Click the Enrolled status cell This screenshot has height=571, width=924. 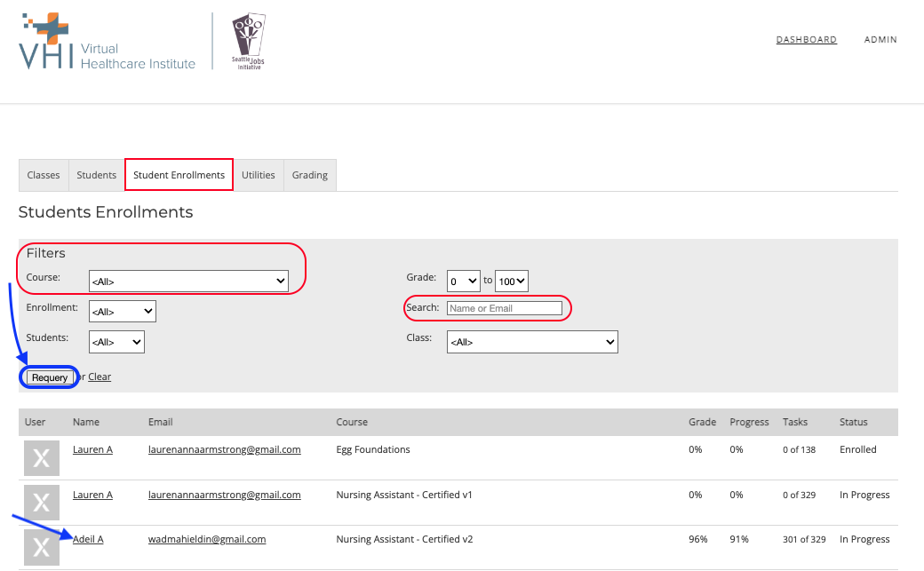[858, 449]
